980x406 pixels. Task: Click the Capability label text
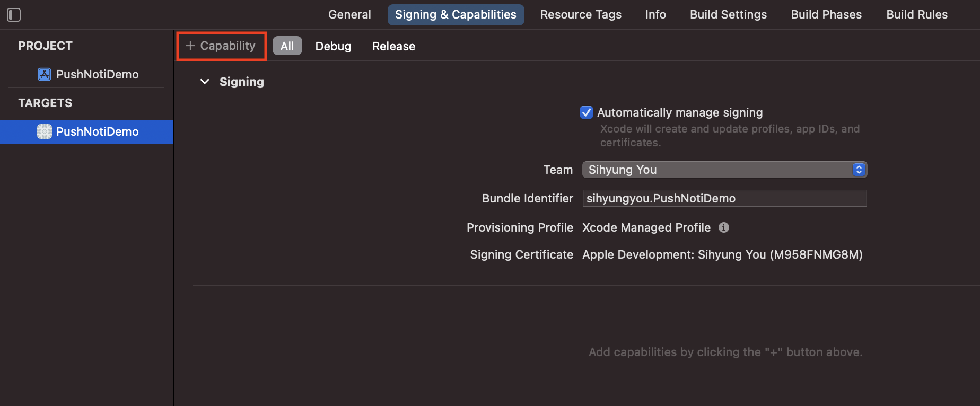point(227,46)
